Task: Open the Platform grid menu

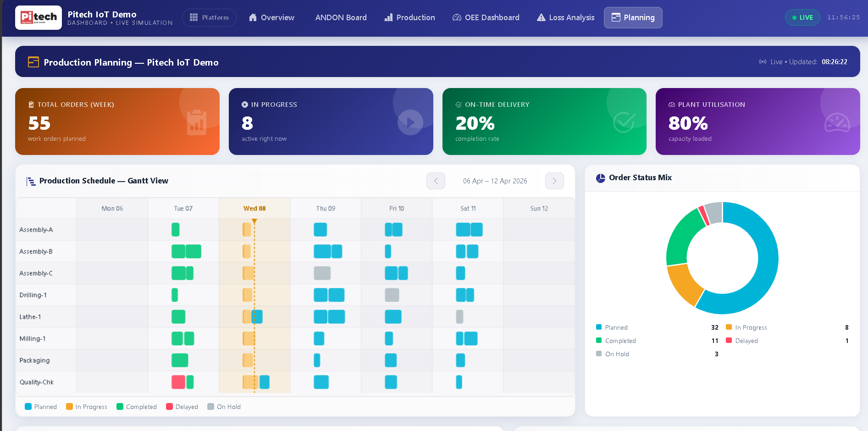Action: pyautogui.click(x=209, y=17)
